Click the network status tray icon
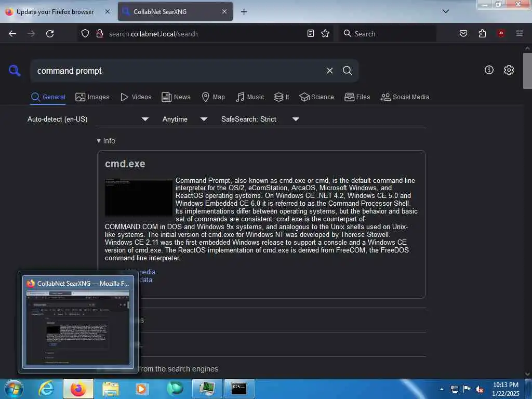 [x=455, y=390]
